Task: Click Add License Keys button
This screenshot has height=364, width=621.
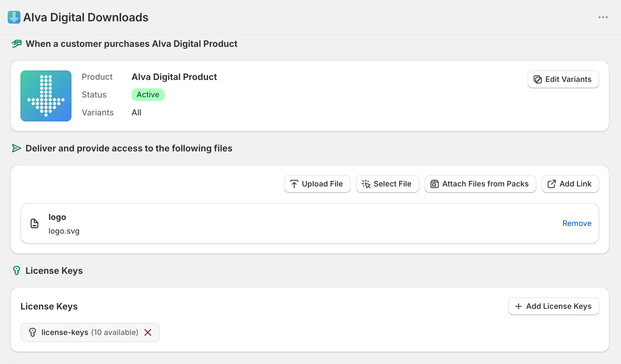Action: coord(554,306)
